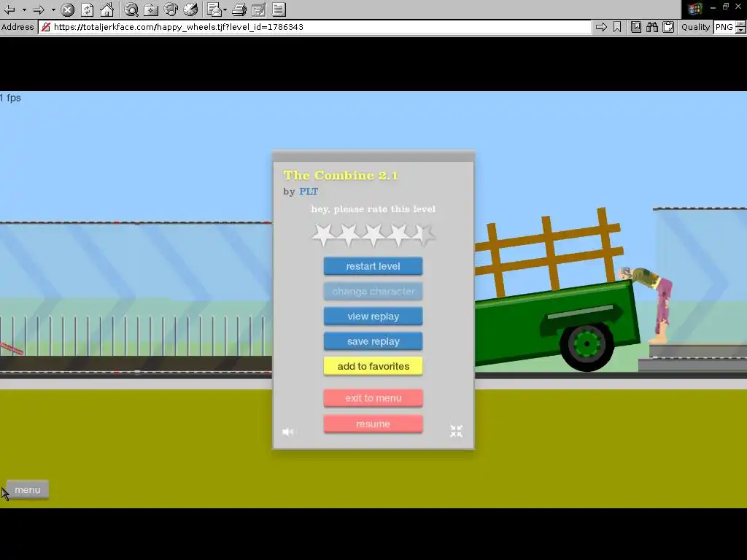747x560 pixels.
Task: Click 'The Combine 2.1' level title
Action: 341,175
